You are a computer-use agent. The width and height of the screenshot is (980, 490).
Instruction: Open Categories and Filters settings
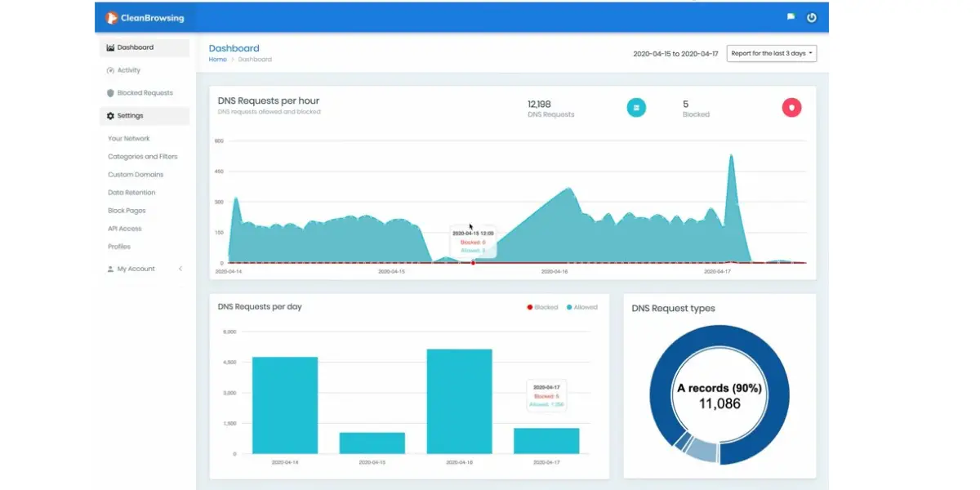(143, 157)
